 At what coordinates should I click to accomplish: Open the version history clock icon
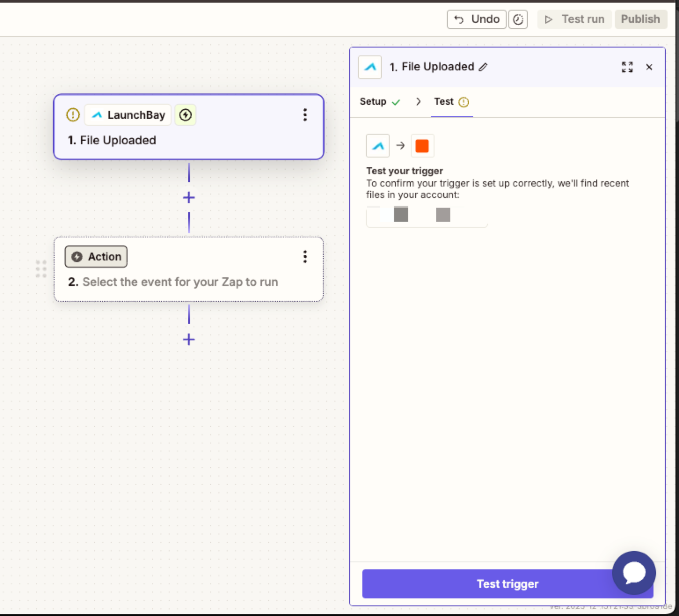click(518, 19)
